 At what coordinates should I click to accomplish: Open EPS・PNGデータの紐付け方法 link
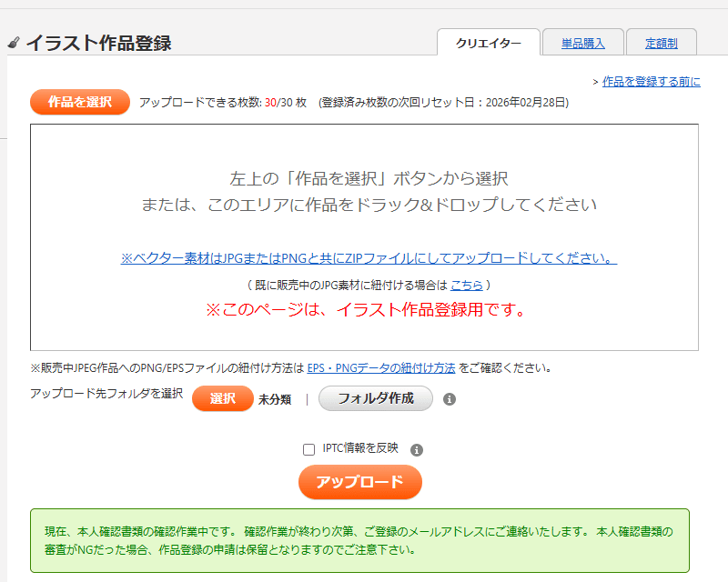point(380,368)
